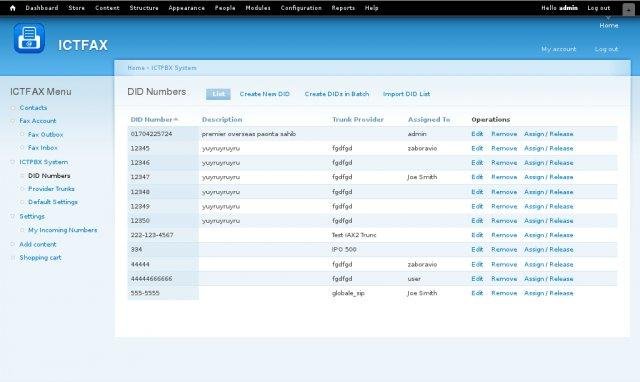Click the ICTFAX site title
The height and width of the screenshot is (382, 640).
coord(83,45)
